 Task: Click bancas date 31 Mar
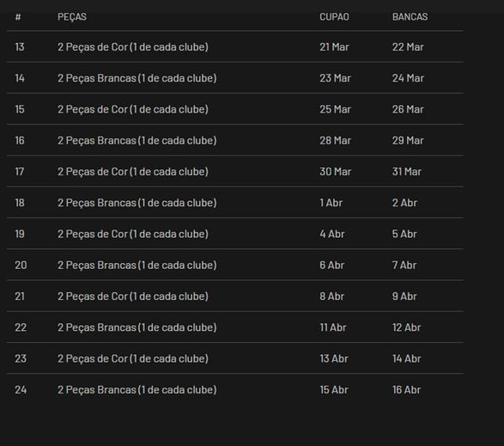[407, 172]
